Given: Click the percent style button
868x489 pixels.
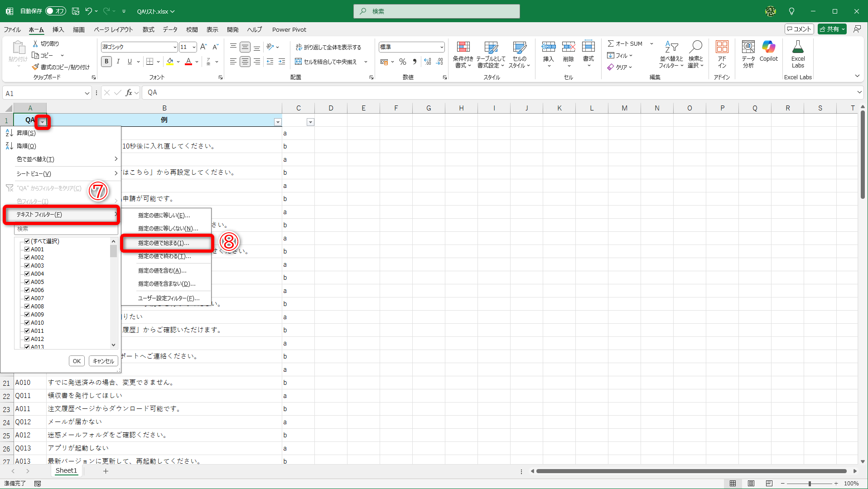Looking at the screenshot, I should tap(403, 62).
